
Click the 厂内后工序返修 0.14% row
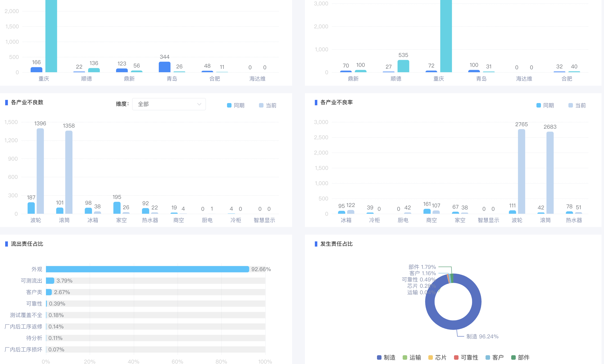point(155,326)
